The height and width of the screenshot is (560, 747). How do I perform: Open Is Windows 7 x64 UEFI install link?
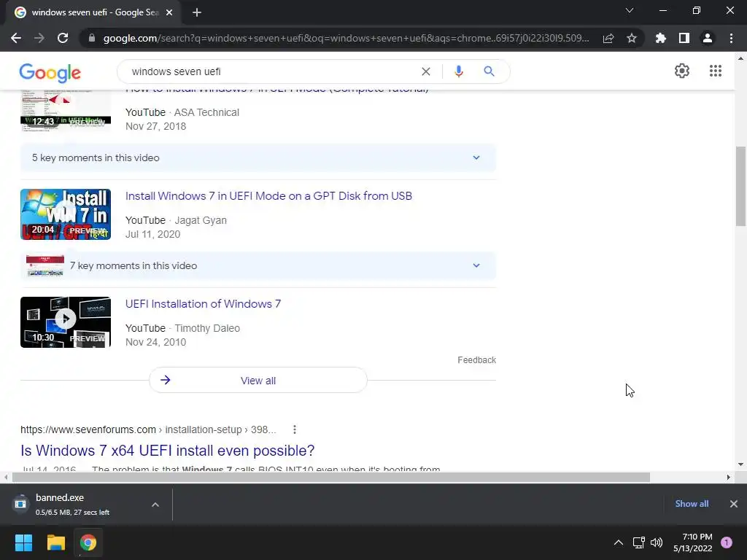[168, 451]
